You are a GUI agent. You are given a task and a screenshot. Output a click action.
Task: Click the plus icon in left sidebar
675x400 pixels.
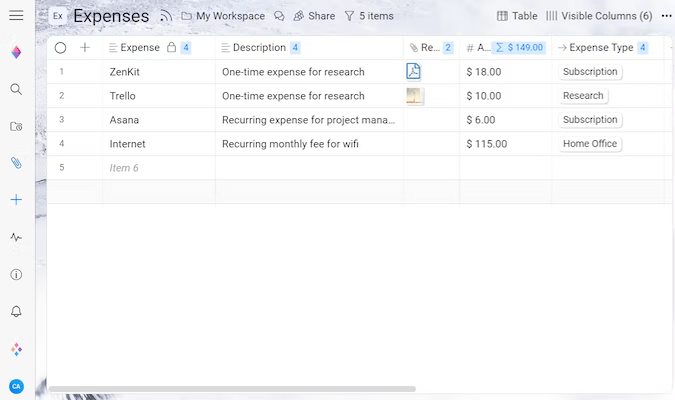[x=16, y=200]
